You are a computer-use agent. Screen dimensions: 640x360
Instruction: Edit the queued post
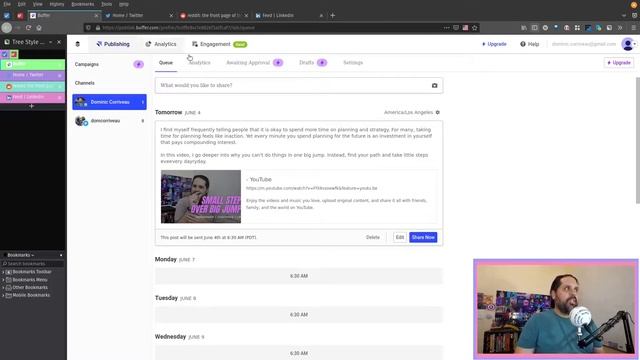coord(400,237)
